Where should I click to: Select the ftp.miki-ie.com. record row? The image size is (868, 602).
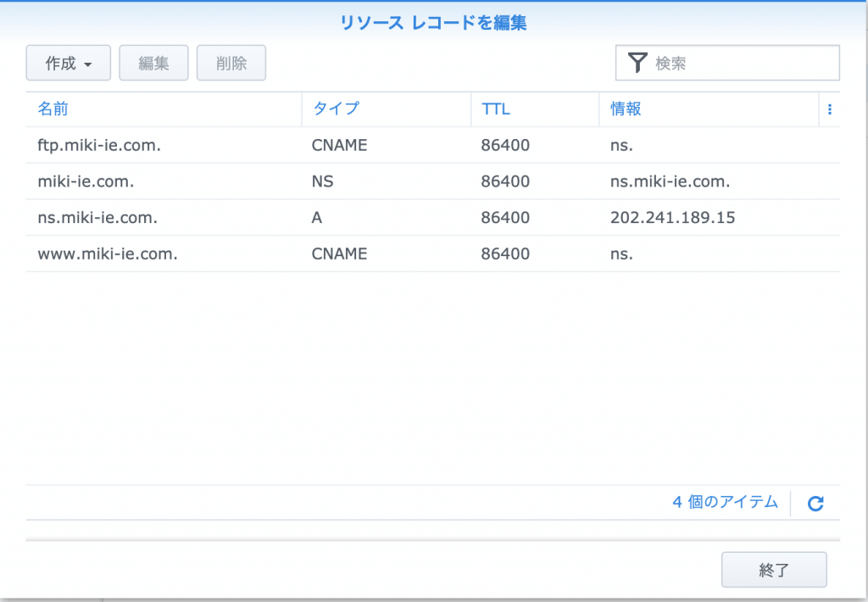99,145
